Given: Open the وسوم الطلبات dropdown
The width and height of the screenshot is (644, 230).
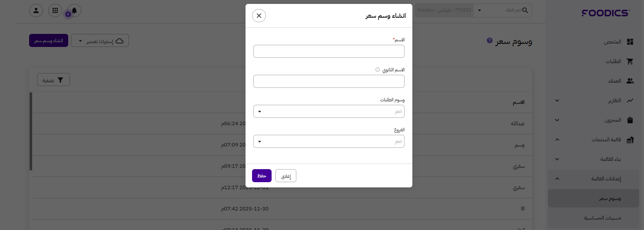Looking at the screenshot, I should pos(329,111).
